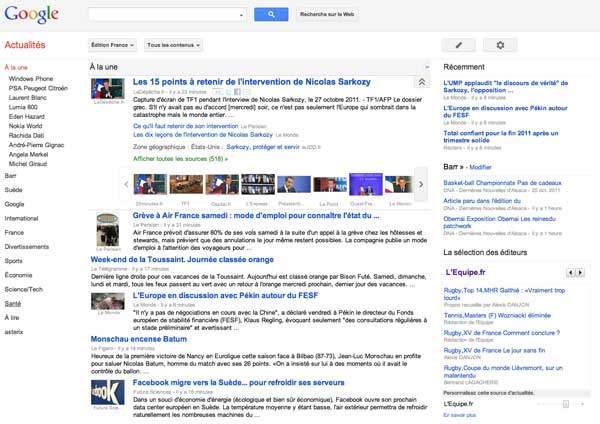
Task: Select International section in the sidebar
Action: pos(21,219)
